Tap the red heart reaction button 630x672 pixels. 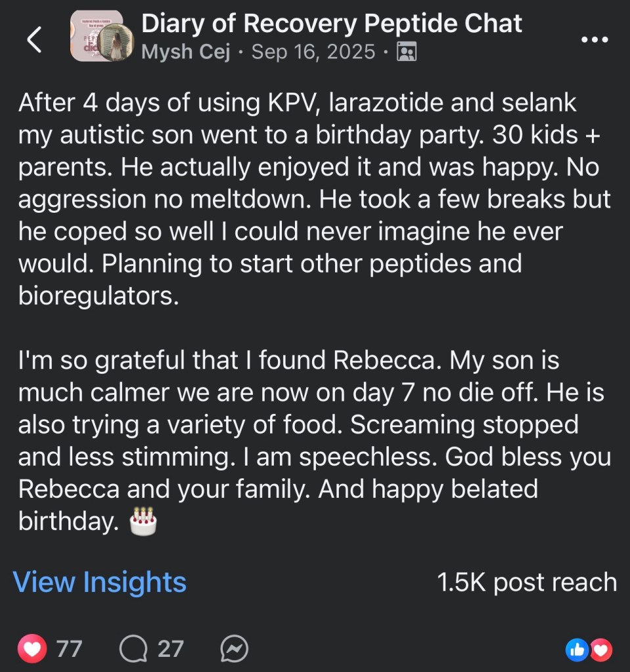[34, 649]
